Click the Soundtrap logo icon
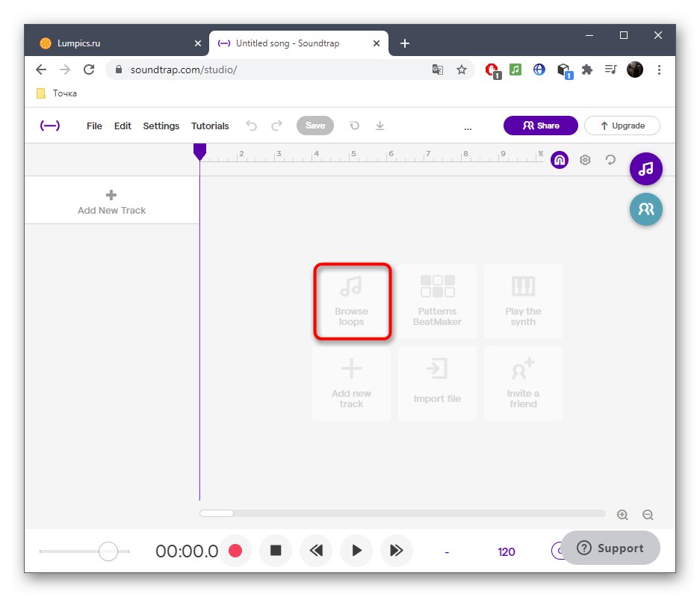The image size is (700, 597). click(x=49, y=126)
